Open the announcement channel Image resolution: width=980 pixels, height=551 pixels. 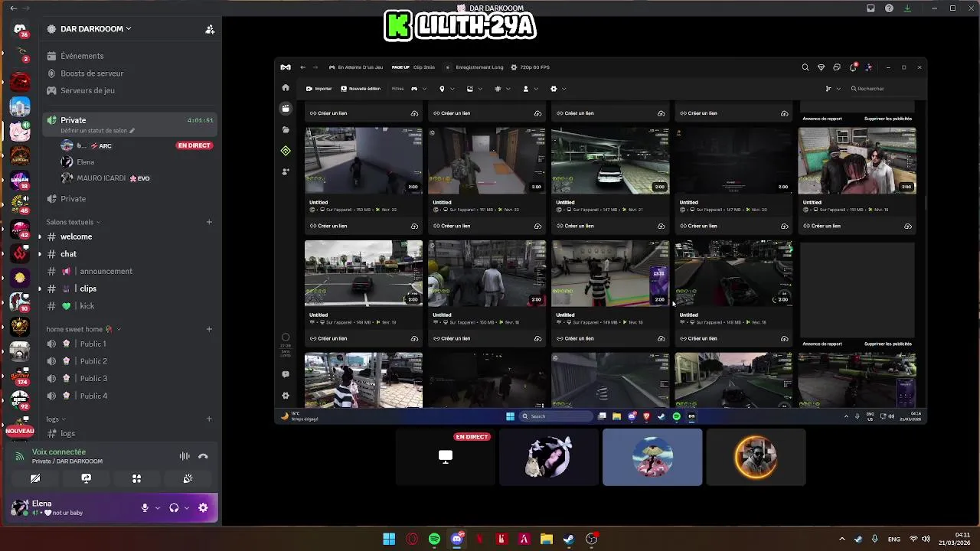[x=130, y=271]
